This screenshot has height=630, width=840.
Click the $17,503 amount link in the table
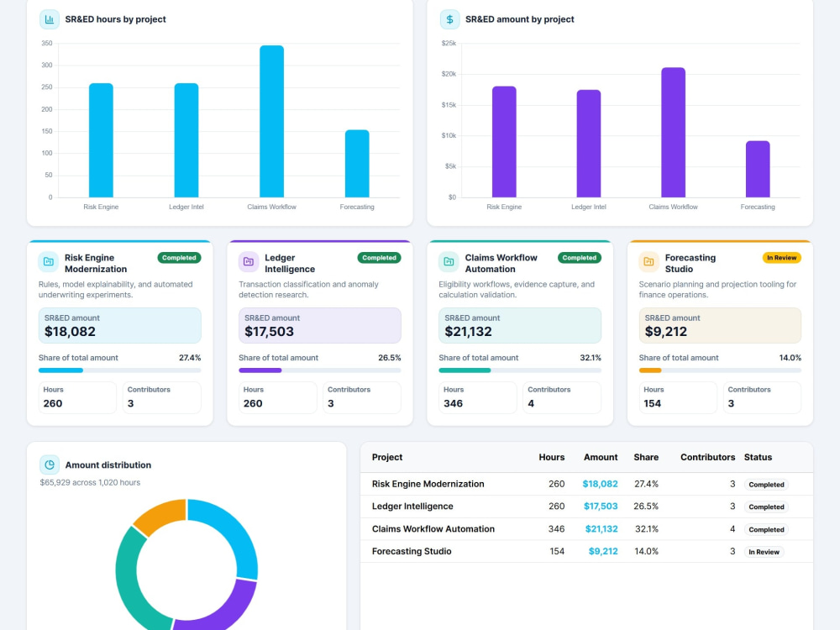click(x=601, y=507)
